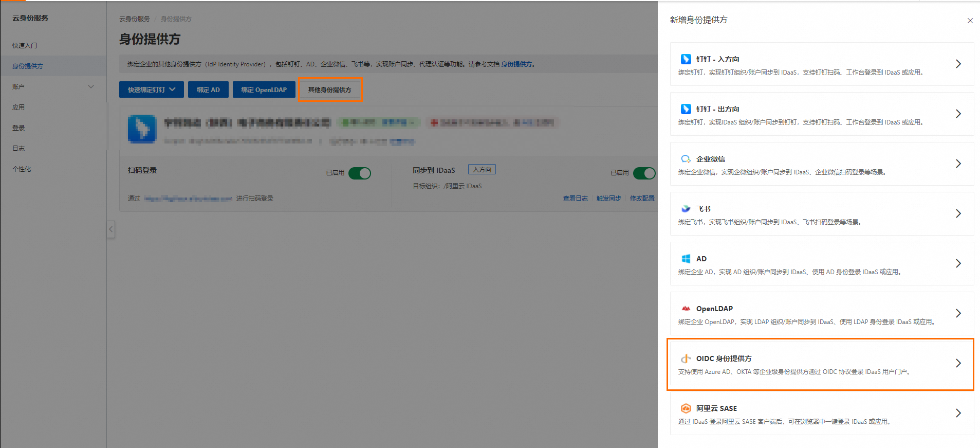
Task: Open AD provider via its chevron arrow
Action: point(958,263)
